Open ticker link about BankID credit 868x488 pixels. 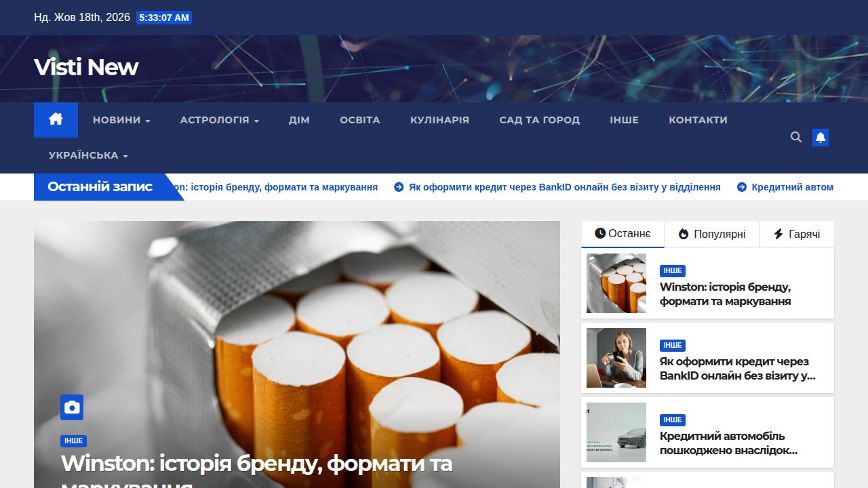point(564,187)
